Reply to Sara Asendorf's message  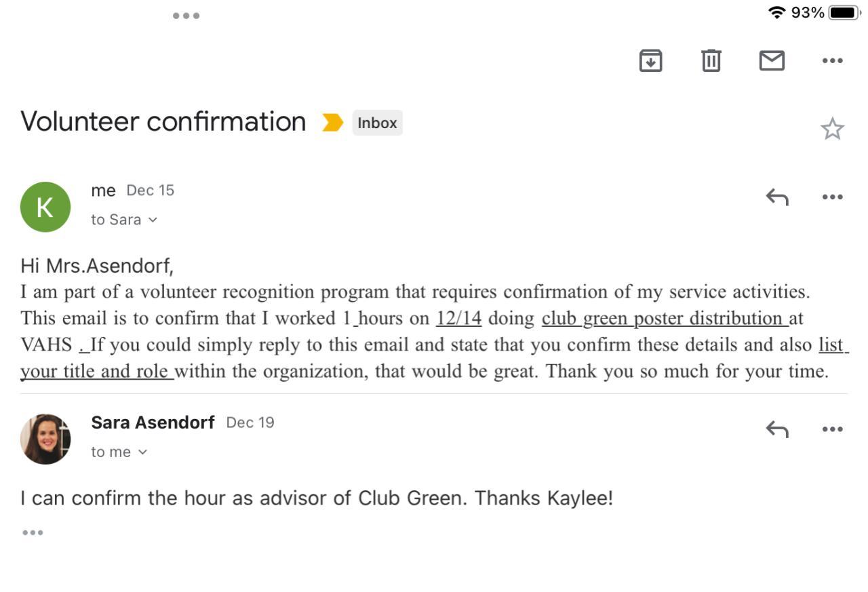point(777,429)
